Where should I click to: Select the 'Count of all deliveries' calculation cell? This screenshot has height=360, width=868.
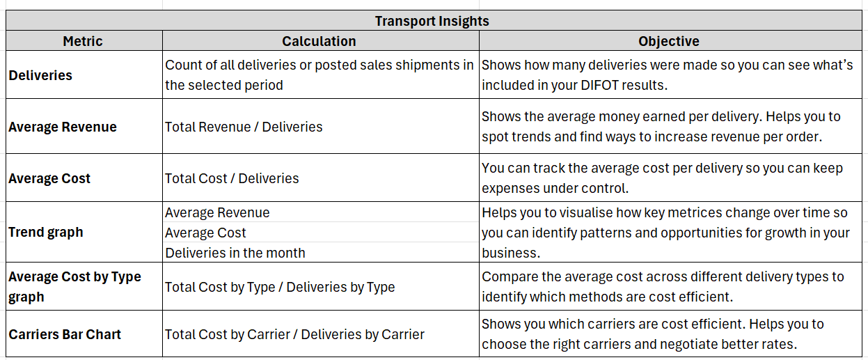pos(319,75)
